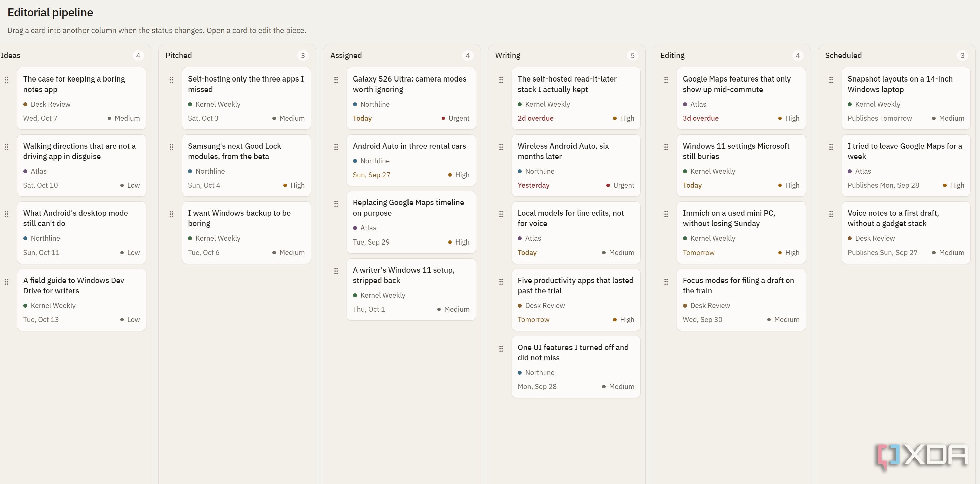Grab the drag handle of 'Self-hosting only the three apps I missed'

(x=171, y=80)
